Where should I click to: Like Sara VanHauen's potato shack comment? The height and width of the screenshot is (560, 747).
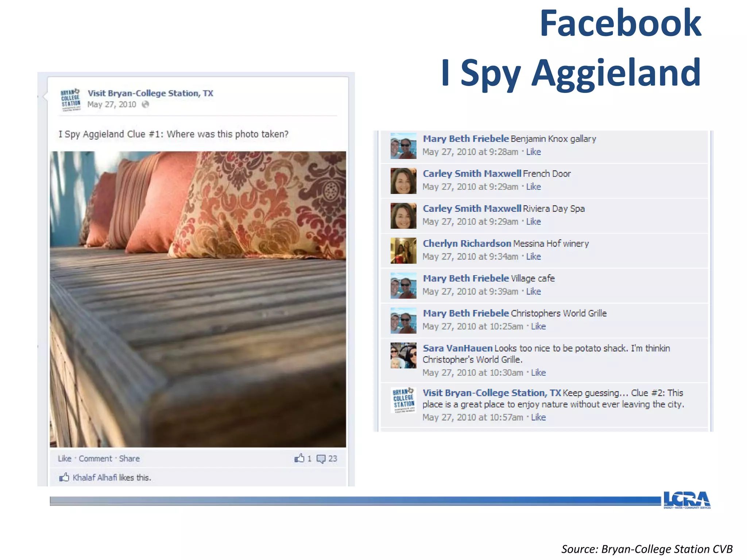[538, 373]
